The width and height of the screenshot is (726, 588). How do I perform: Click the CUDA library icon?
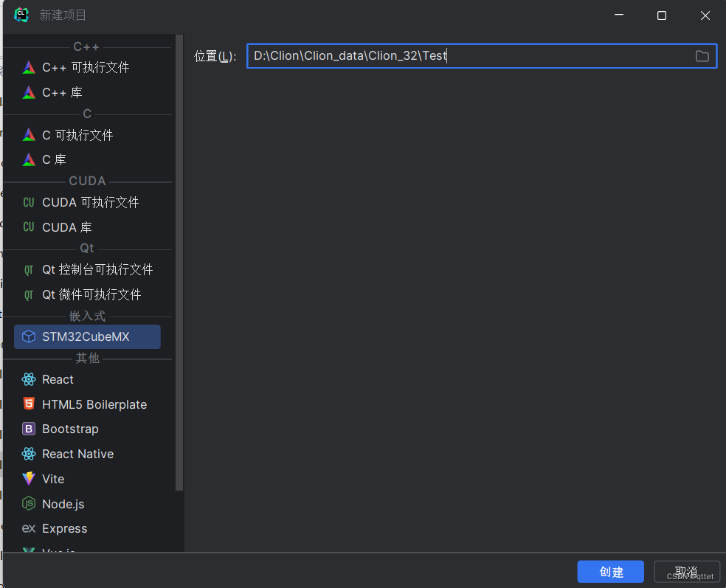pos(29,227)
